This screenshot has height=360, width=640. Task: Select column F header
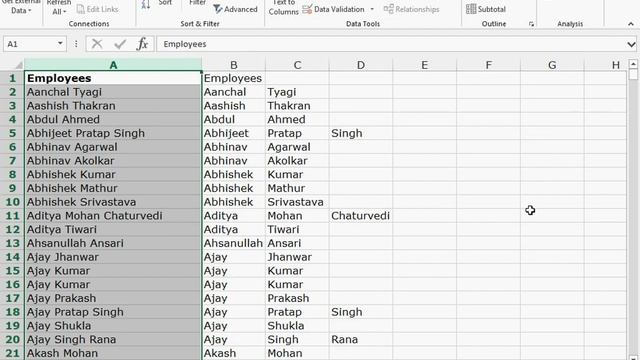click(x=488, y=65)
